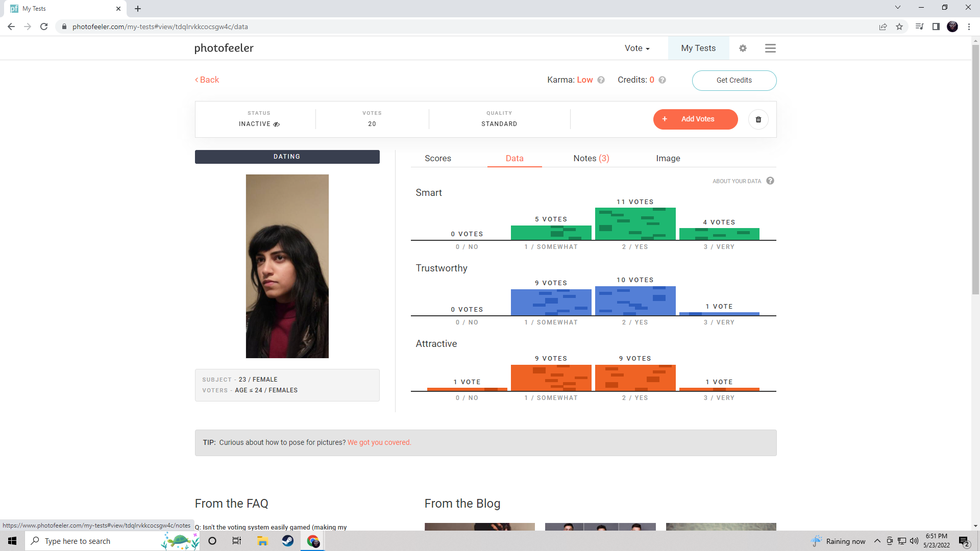Open a new browser tab

(x=138, y=9)
